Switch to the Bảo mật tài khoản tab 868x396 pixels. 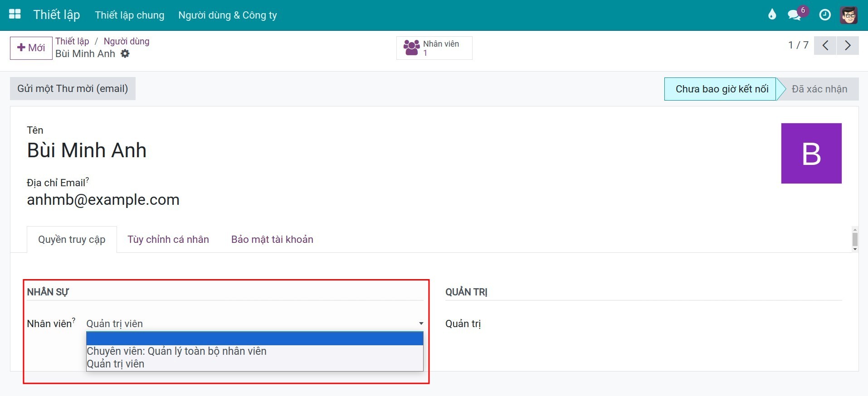(x=272, y=239)
